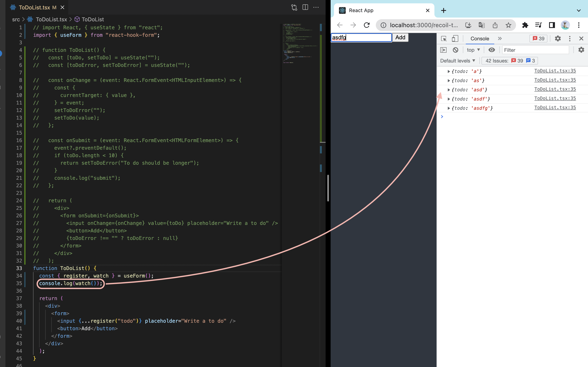
Task: Select the ToDoList.tsx editor tab
Action: 34,7
